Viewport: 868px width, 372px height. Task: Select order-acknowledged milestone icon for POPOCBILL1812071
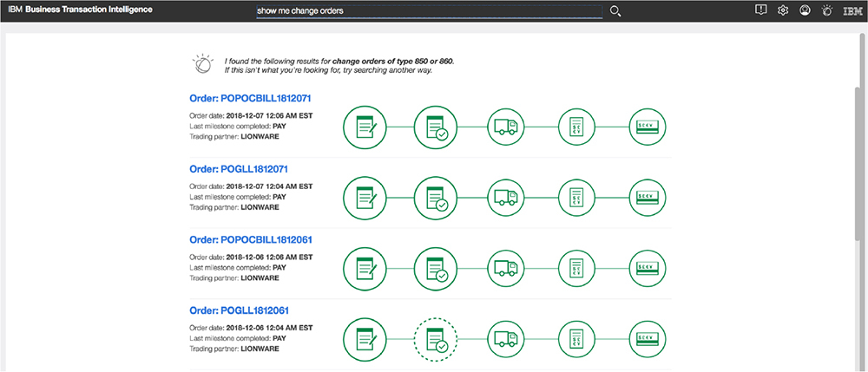436,127
